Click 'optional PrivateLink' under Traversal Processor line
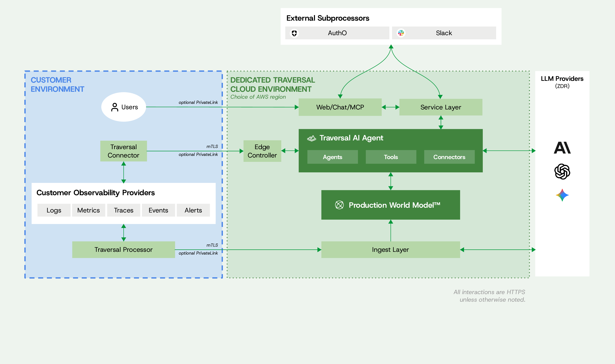The width and height of the screenshot is (615, 364). (x=198, y=253)
